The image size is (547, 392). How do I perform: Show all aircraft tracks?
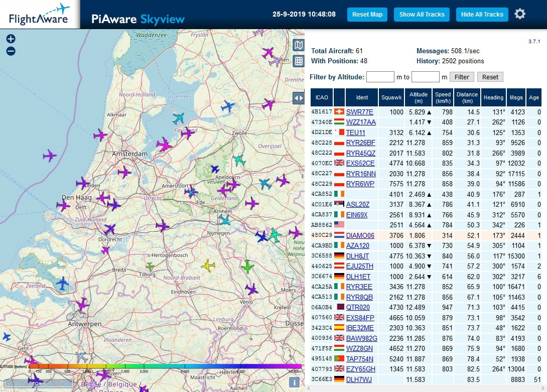click(422, 15)
